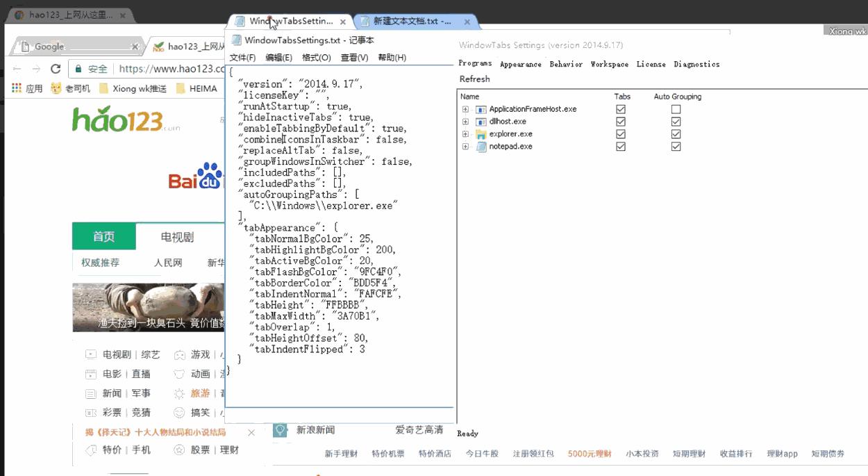Switch to the 新建文本文档.txt window tab
This screenshot has width=868, height=476.
click(412, 22)
